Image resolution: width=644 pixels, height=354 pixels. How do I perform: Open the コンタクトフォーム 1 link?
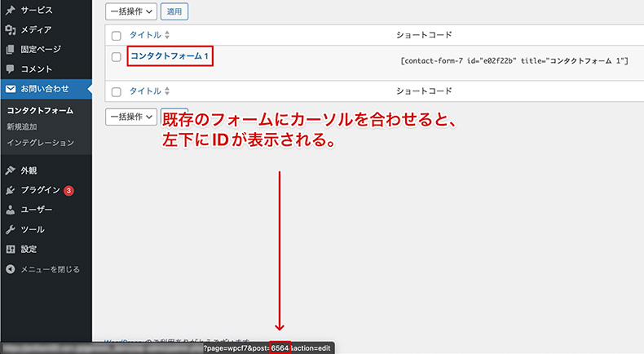pyautogui.click(x=170, y=56)
